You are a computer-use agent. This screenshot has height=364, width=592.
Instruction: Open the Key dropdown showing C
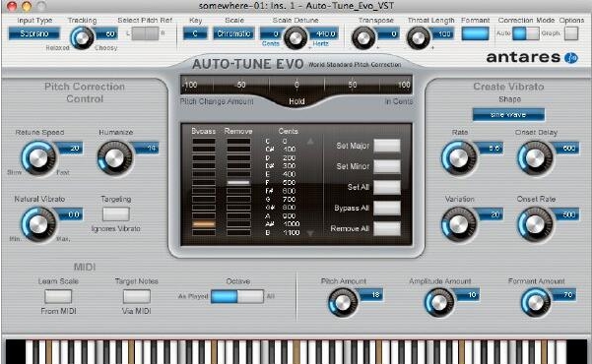pyautogui.click(x=195, y=33)
